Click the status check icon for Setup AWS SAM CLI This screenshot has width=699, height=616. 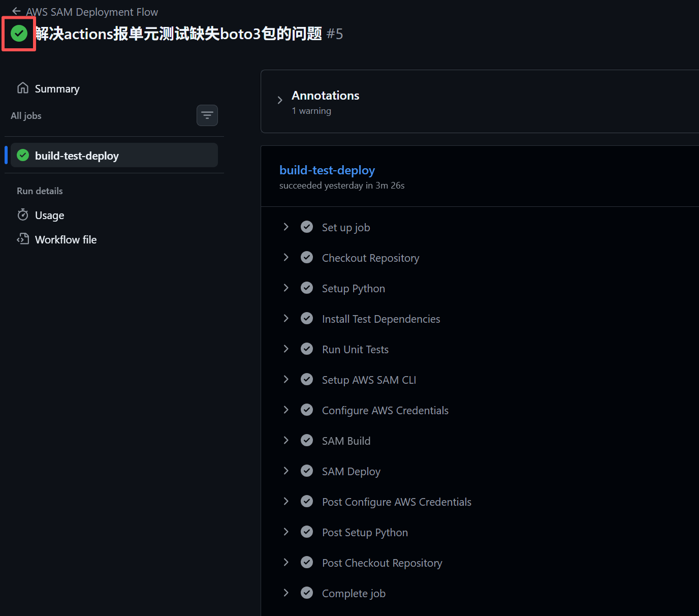tap(307, 379)
